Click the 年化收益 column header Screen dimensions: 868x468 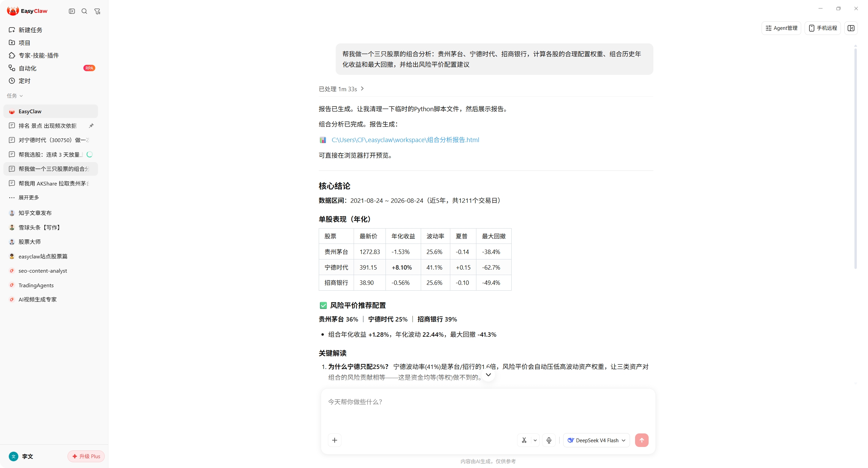pyautogui.click(x=403, y=236)
